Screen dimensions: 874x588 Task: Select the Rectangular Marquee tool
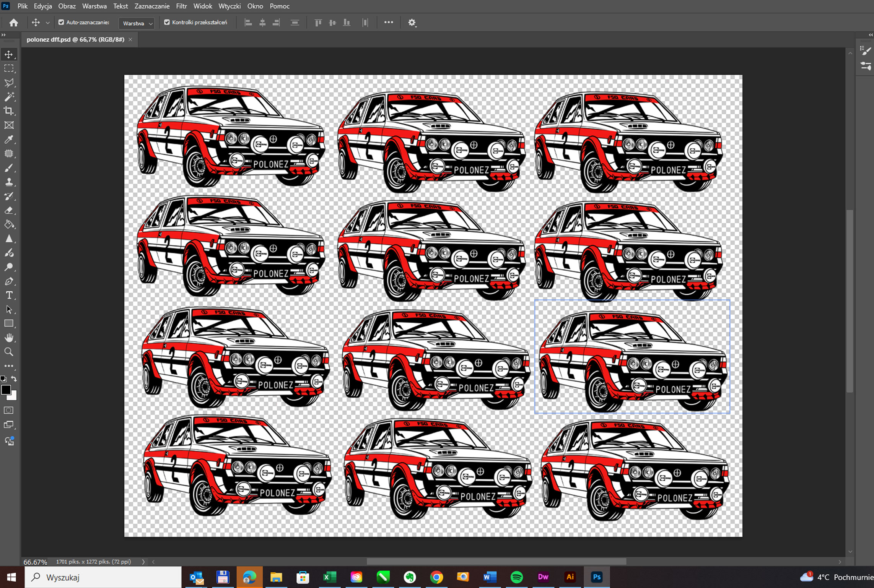click(x=9, y=68)
